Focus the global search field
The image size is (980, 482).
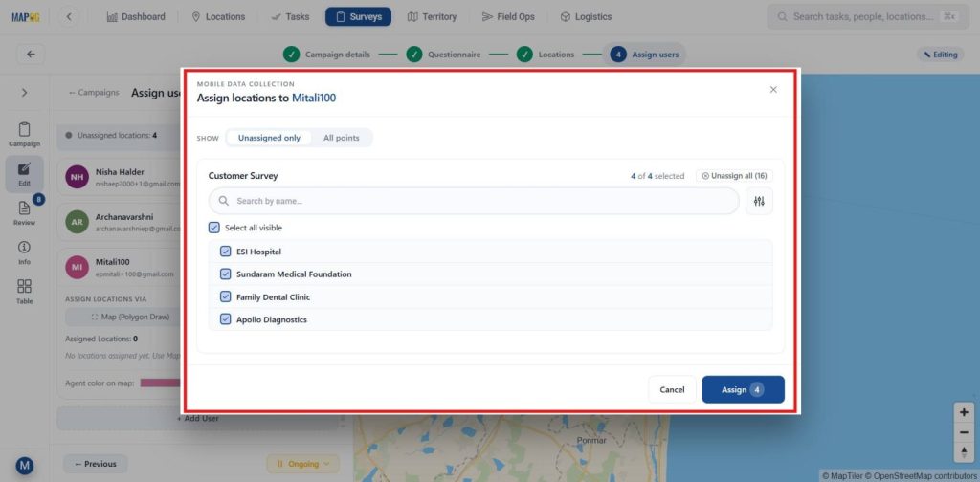click(865, 17)
